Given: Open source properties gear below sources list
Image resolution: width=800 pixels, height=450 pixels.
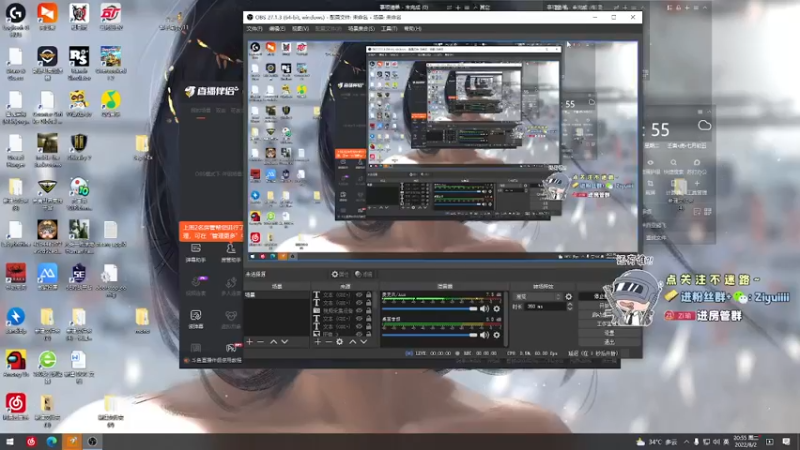Looking at the screenshot, I should (339, 341).
